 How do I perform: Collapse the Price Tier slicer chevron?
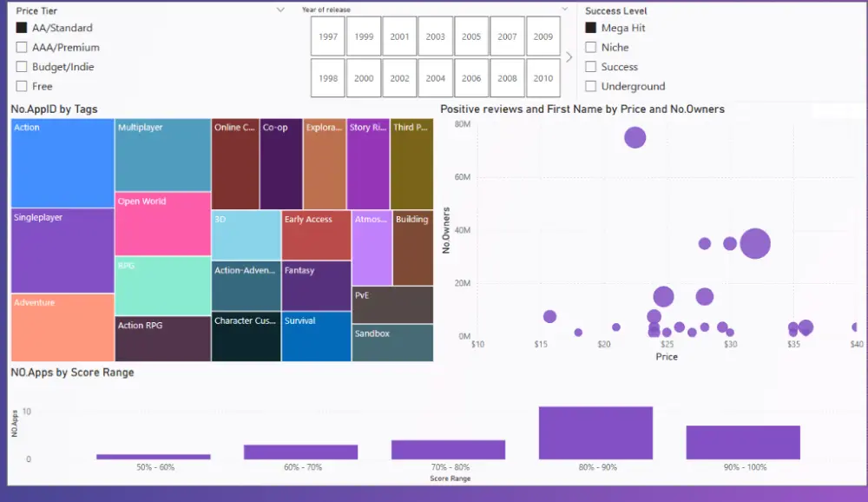click(x=280, y=10)
